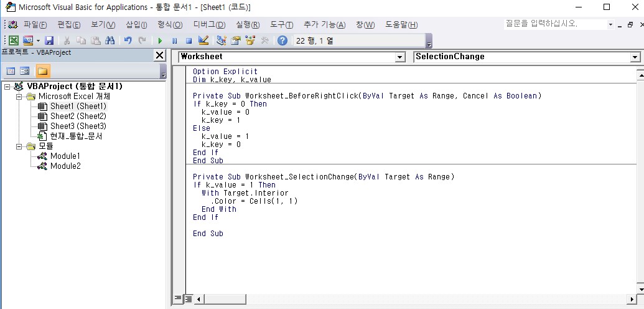Image resolution: width=644 pixels, height=309 pixels.
Task: Click the Break pause icon
Action: point(174,40)
